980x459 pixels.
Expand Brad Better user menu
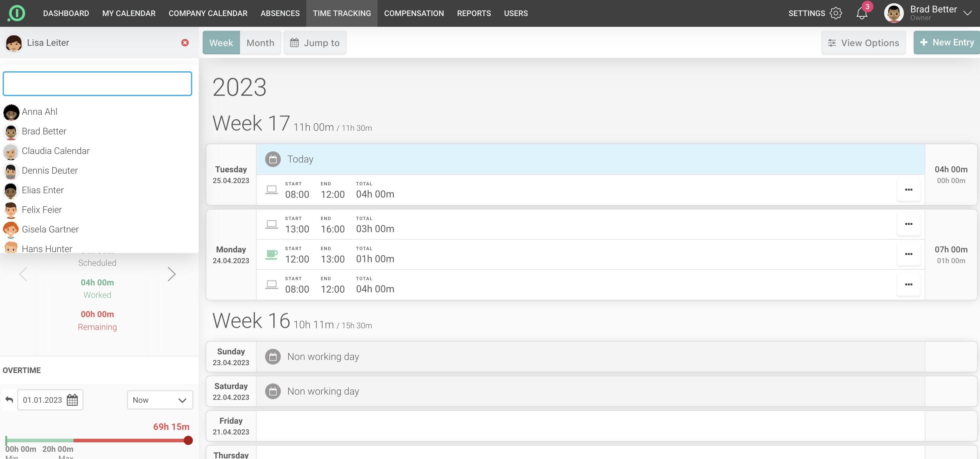(x=967, y=13)
